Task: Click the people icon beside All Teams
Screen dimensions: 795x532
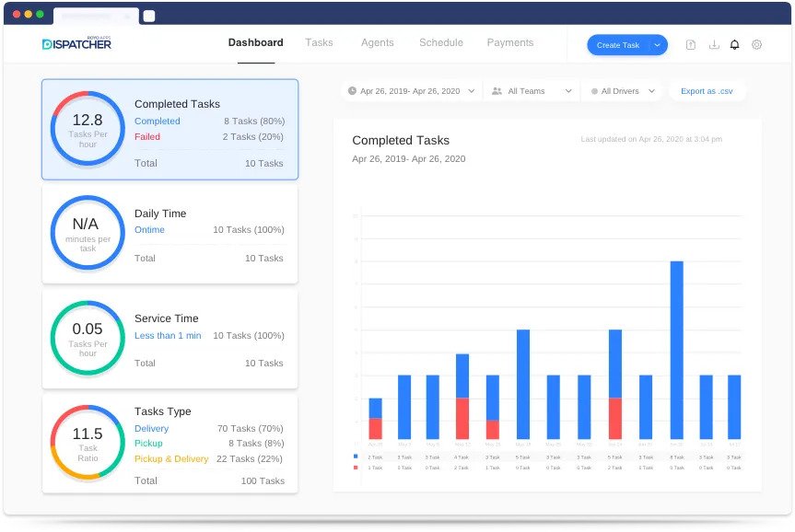Action: pos(497,91)
